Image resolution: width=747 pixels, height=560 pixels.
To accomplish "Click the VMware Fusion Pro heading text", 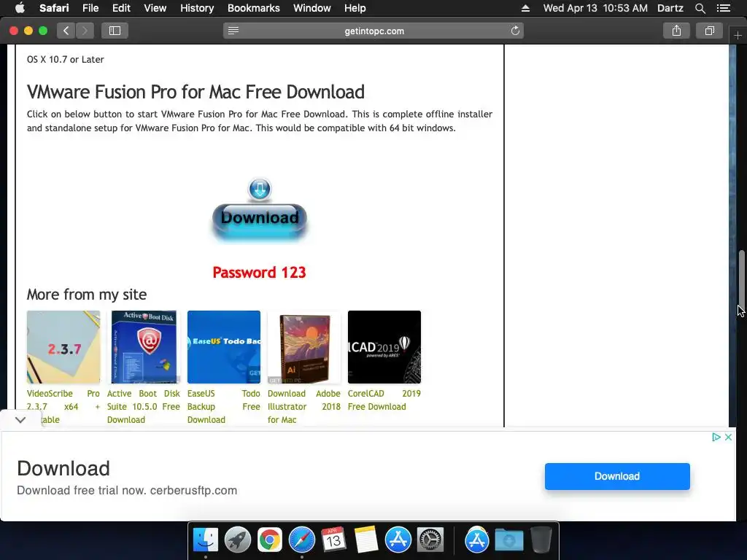I will (x=196, y=92).
